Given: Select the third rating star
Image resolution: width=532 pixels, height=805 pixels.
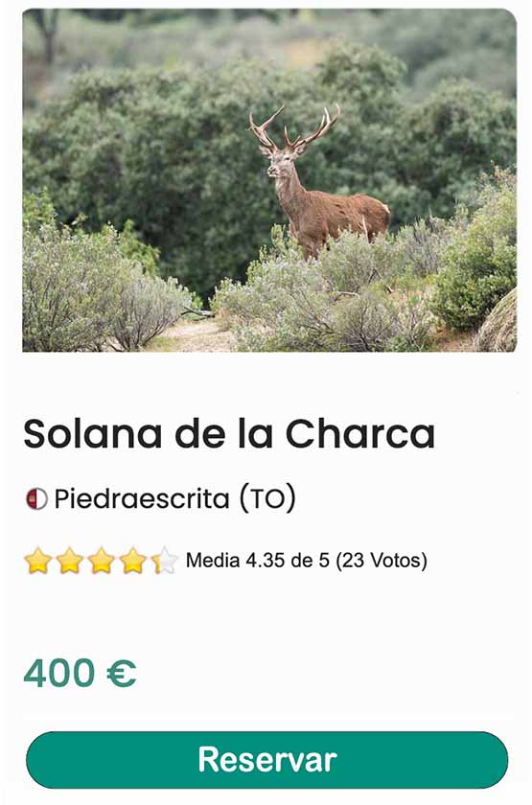Looking at the screenshot, I should click(x=102, y=561).
